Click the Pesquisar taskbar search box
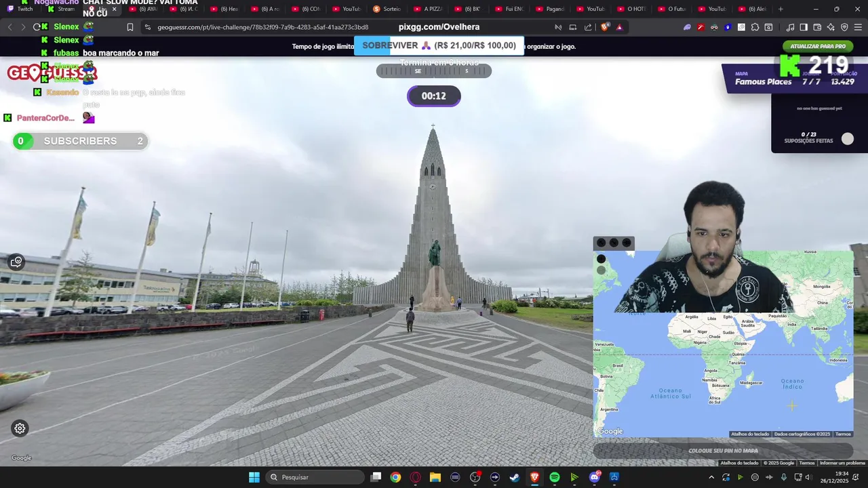868x488 pixels. 314,477
